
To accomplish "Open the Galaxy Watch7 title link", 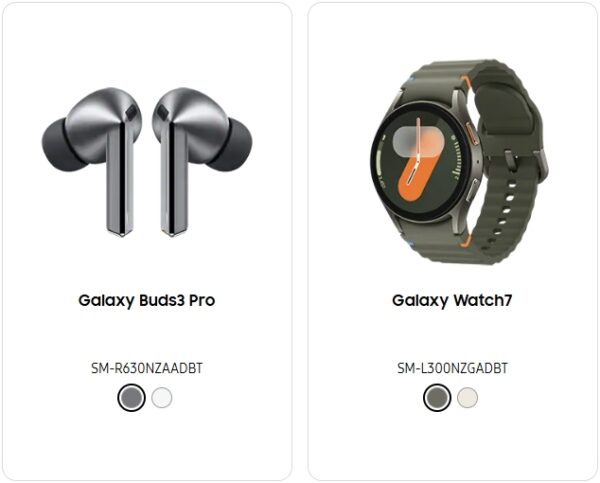I will pos(452,300).
